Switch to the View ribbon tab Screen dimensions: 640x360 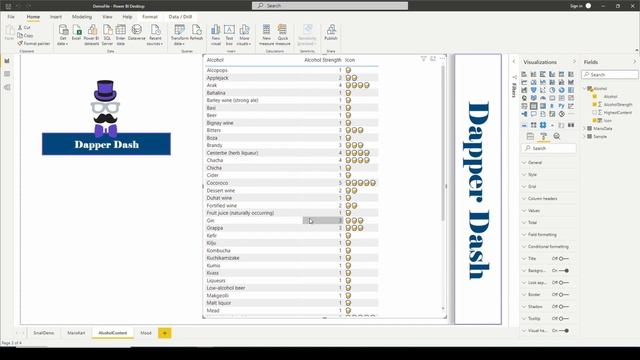point(107,17)
